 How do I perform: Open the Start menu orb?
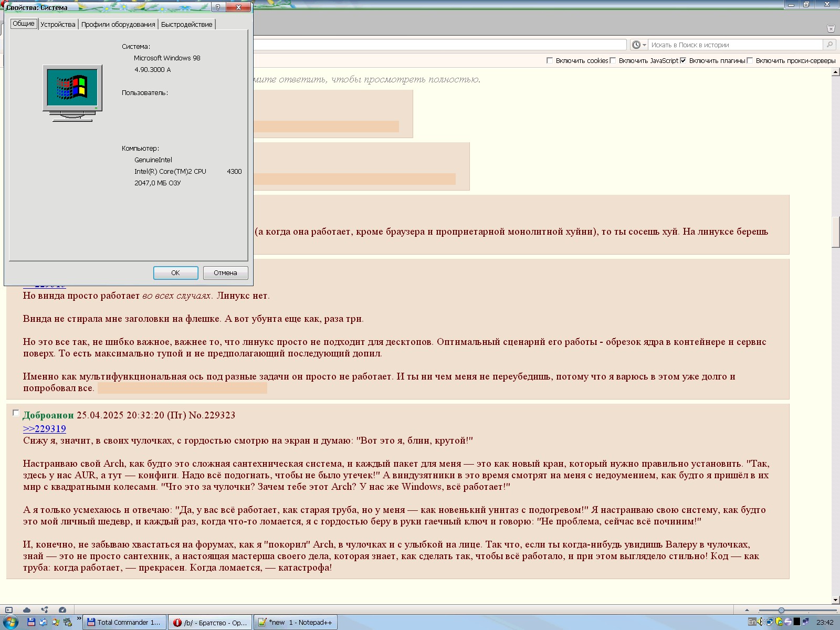pyautogui.click(x=10, y=622)
